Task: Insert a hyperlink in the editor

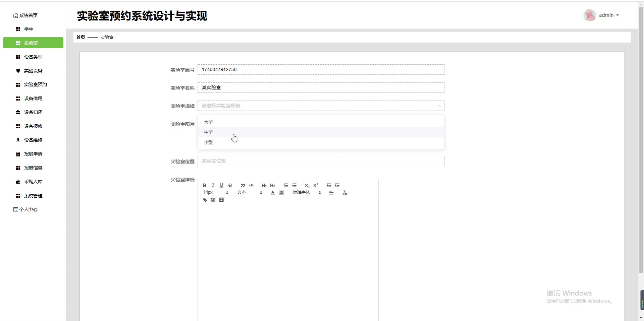Action: coord(205,200)
